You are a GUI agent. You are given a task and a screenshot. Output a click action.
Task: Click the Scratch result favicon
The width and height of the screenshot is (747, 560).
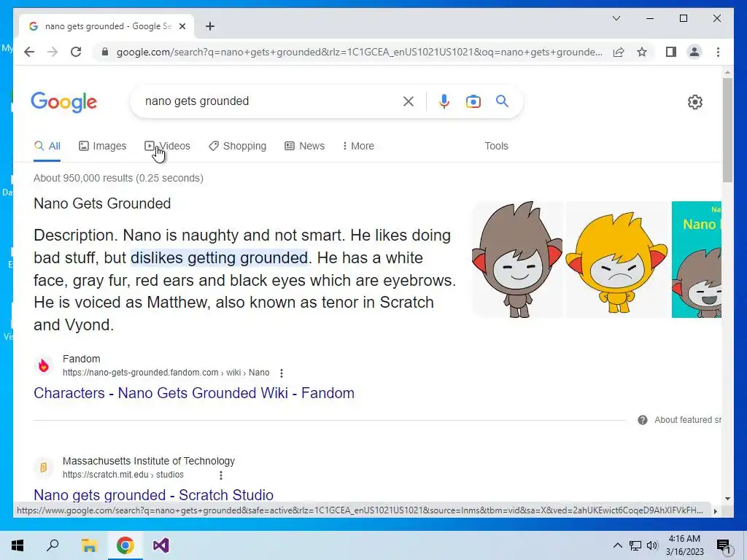click(43, 467)
